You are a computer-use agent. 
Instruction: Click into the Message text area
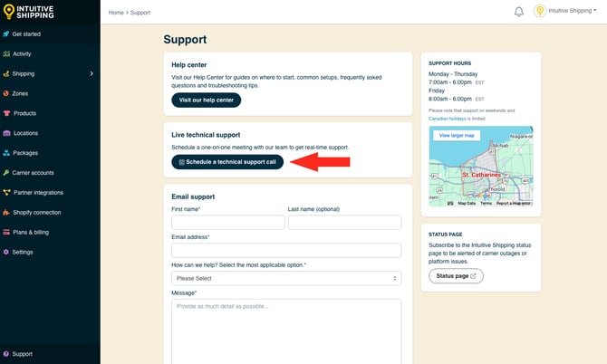[286, 331]
